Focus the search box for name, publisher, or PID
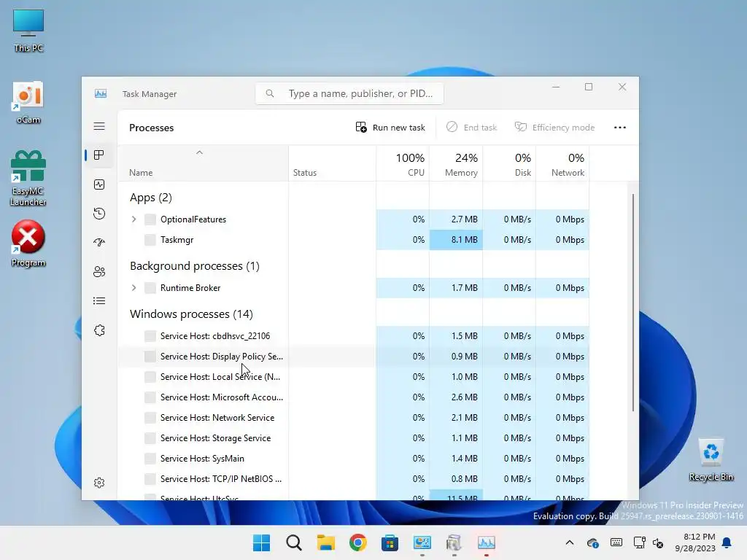The width and height of the screenshot is (747, 560). 349,94
